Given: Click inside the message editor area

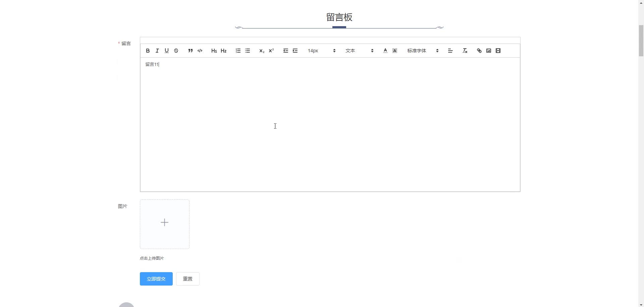Looking at the screenshot, I should coord(330,124).
